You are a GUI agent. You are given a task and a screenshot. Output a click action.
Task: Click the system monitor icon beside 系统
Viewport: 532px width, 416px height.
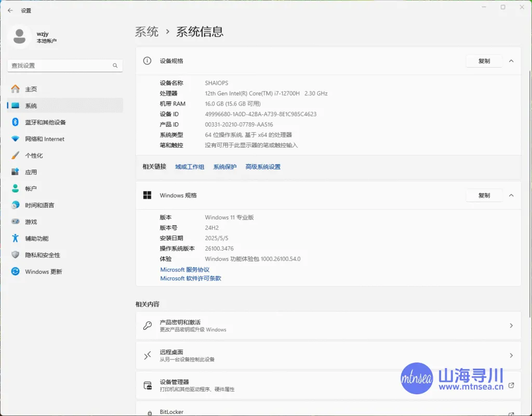15,106
